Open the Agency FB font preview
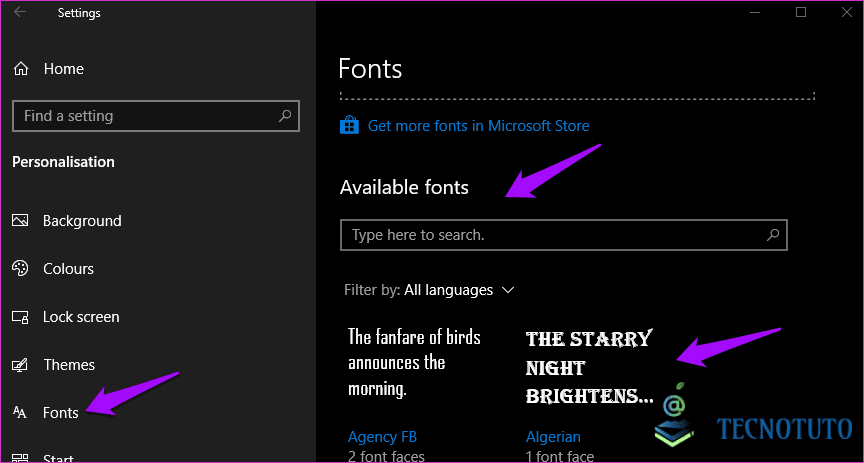Image resolution: width=864 pixels, height=463 pixels. coord(414,364)
